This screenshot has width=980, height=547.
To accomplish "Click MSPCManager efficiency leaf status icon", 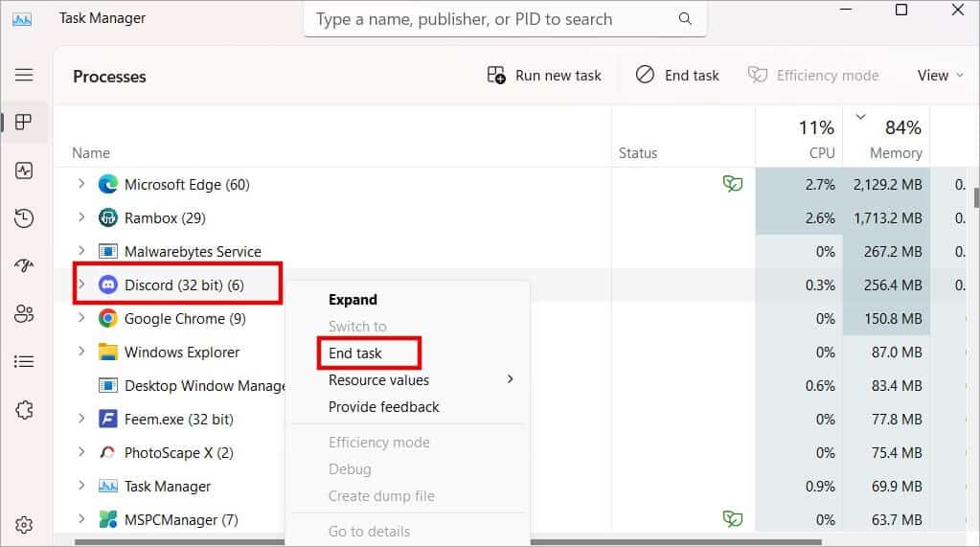I will [x=733, y=518].
